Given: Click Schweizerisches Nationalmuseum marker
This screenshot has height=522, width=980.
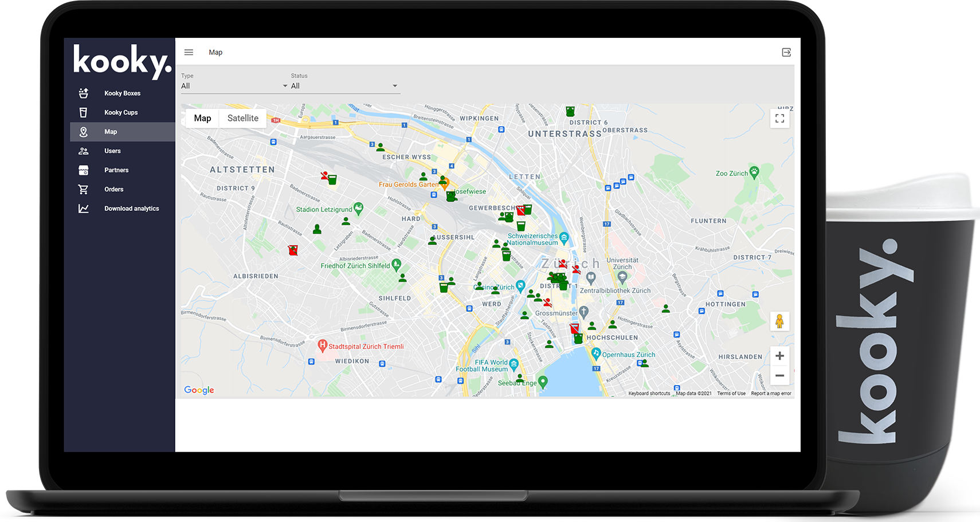Looking at the screenshot, I should click(x=564, y=237).
